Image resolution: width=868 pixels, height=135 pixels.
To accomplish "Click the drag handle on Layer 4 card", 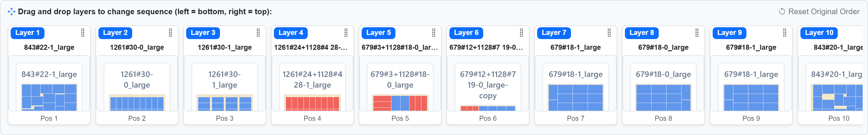I will (346, 32).
